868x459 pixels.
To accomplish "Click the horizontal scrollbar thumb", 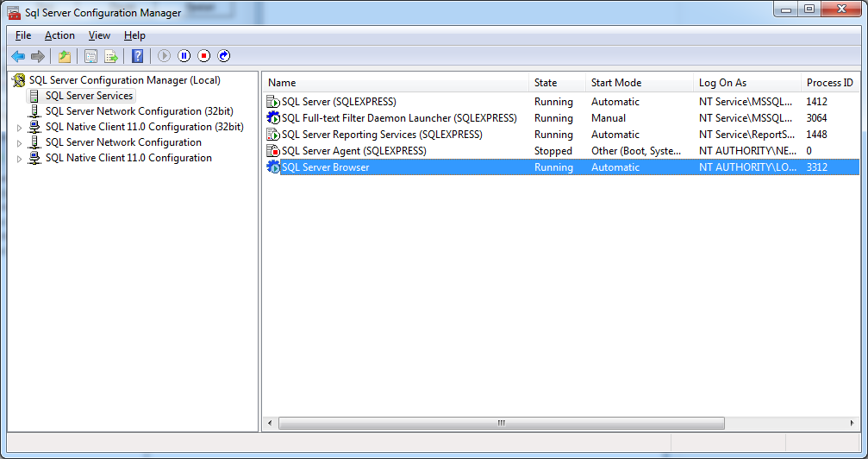I will tap(502, 423).
